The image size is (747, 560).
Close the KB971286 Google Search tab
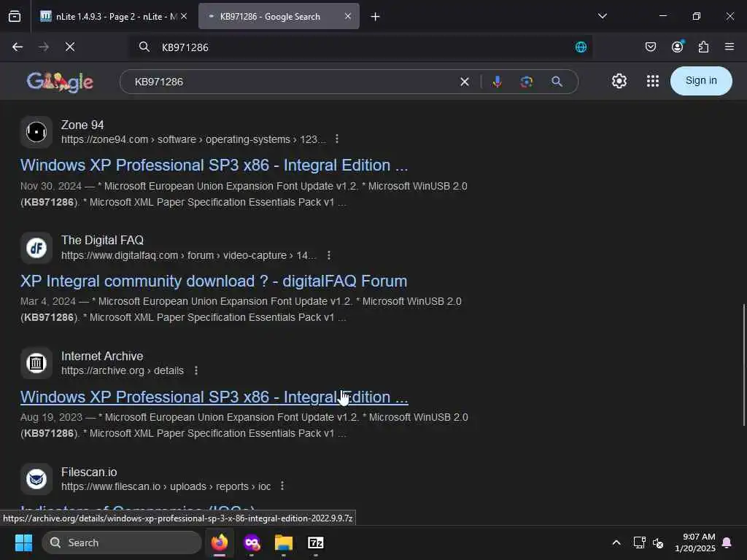coord(348,16)
